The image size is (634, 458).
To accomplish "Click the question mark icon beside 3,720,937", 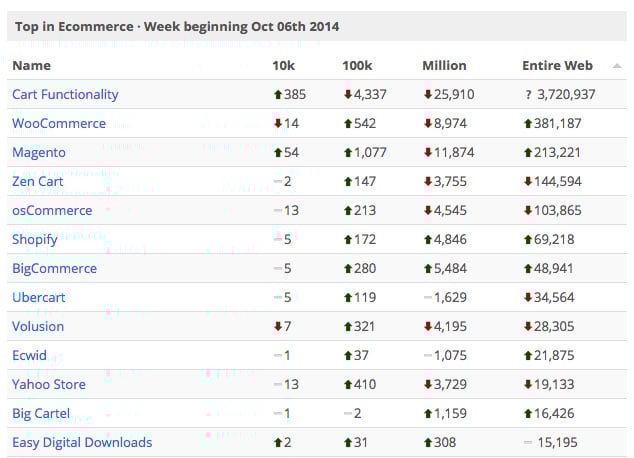I will [528, 95].
